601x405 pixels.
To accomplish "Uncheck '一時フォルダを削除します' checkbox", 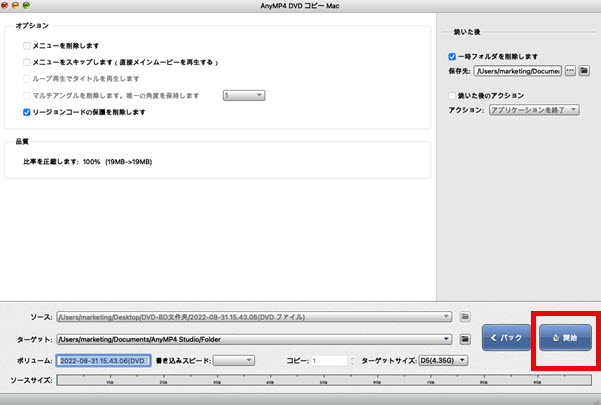I will pos(452,57).
